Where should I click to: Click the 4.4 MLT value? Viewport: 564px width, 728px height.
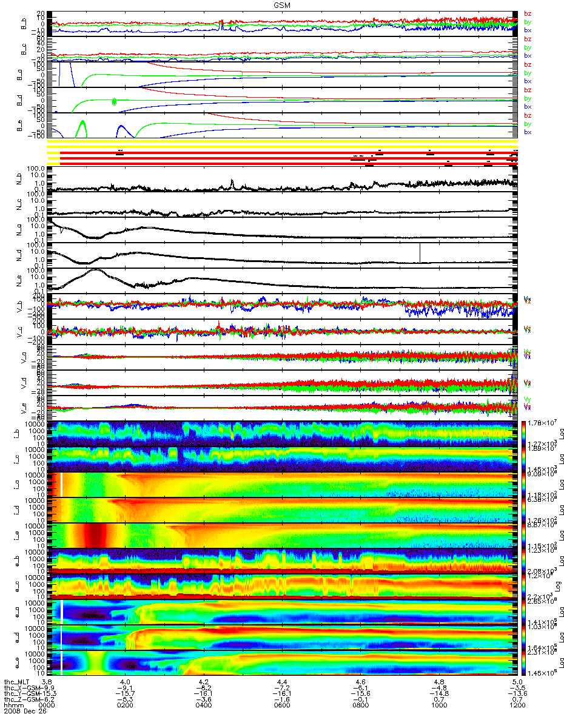point(282,682)
